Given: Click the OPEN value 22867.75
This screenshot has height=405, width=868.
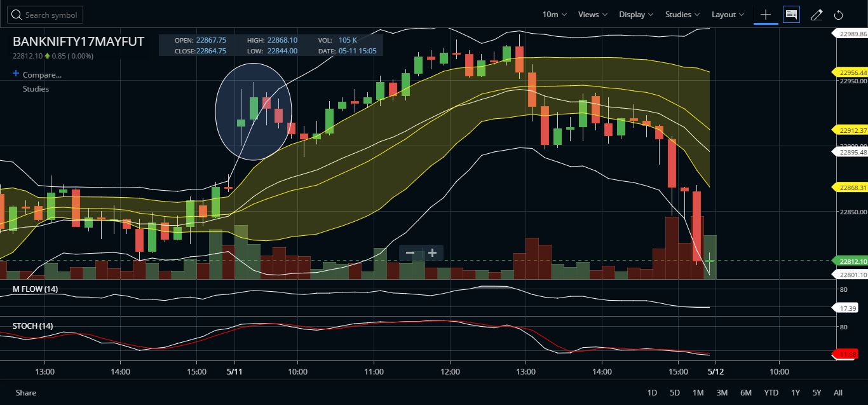Looking at the screenshot, I should 211,40.
